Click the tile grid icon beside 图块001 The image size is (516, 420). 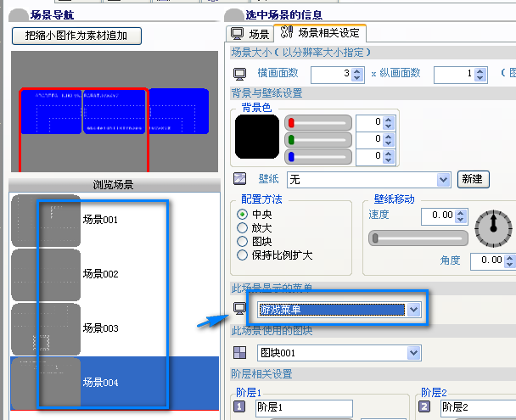click(239, 353)
